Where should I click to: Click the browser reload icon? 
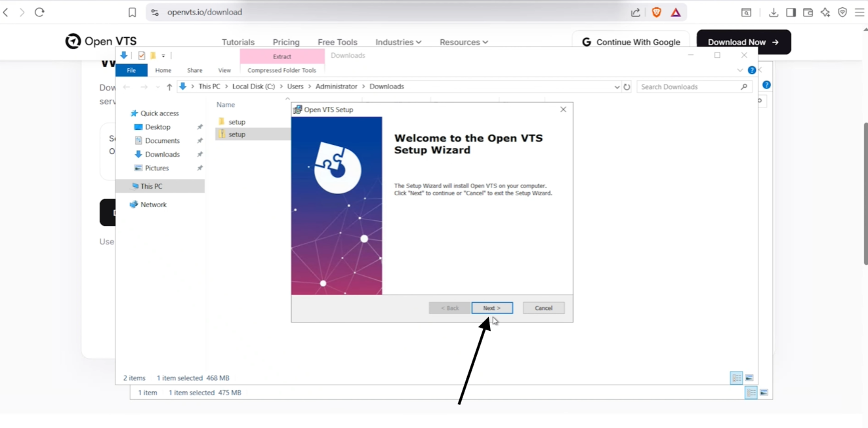(x=39, y=12)
